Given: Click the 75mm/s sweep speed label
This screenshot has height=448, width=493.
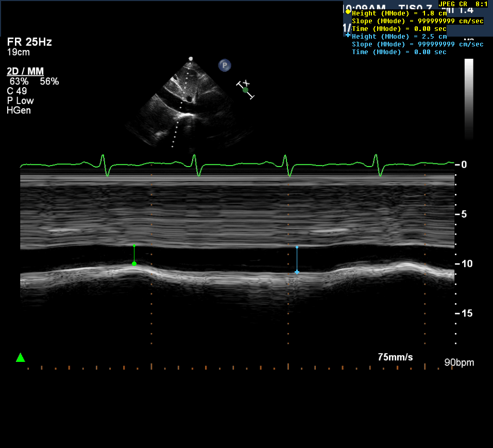Looking at the screenshot, I should coord(395,357).
